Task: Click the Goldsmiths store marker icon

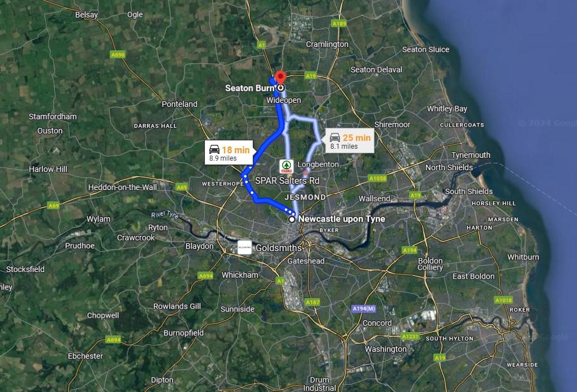Action: (244, 248)
